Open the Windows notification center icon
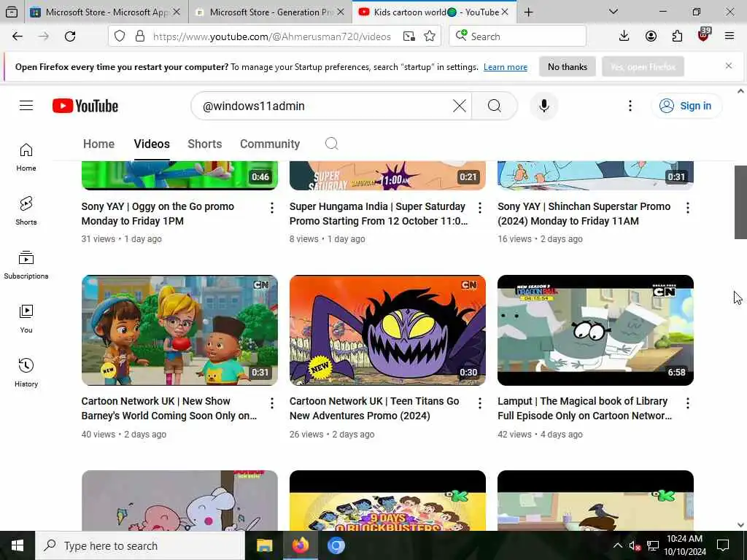Viewport: 747px width, 560px height. (723, 545)
